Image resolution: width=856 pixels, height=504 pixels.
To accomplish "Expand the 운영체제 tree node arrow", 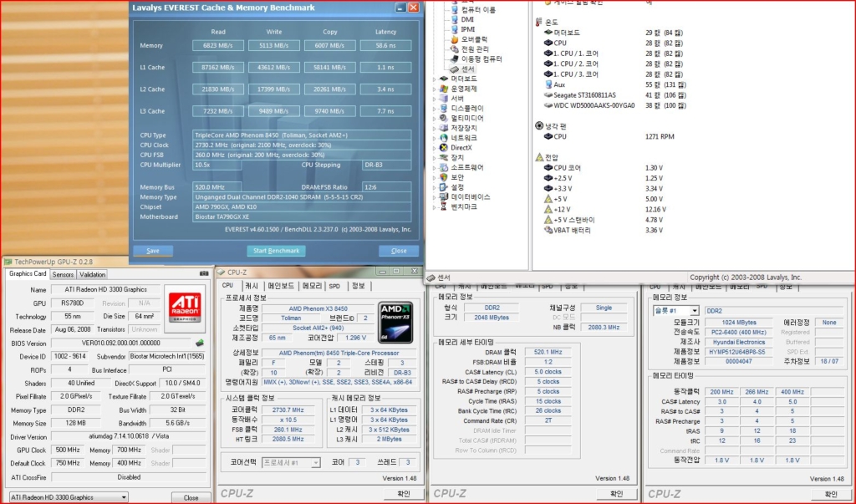I will pyautogui.click(x=435, y=89).
